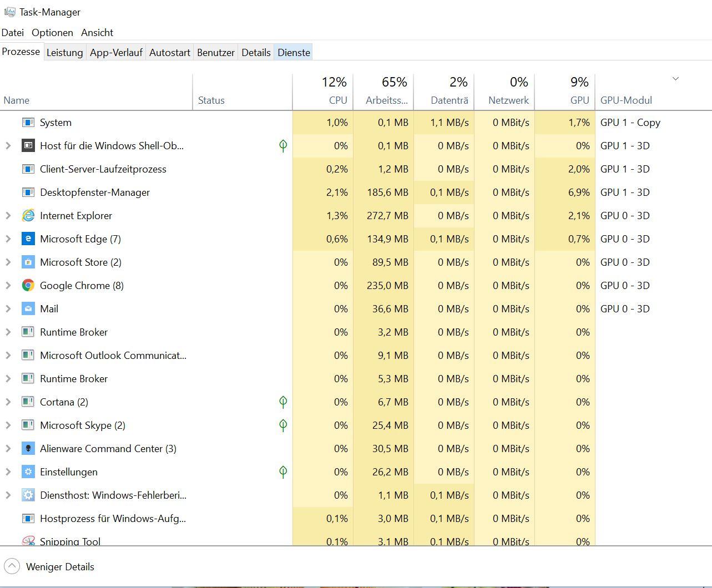This screenshot has height=588, width=712.
Task: Sort by the Status column header
Action: coord(243,92)
